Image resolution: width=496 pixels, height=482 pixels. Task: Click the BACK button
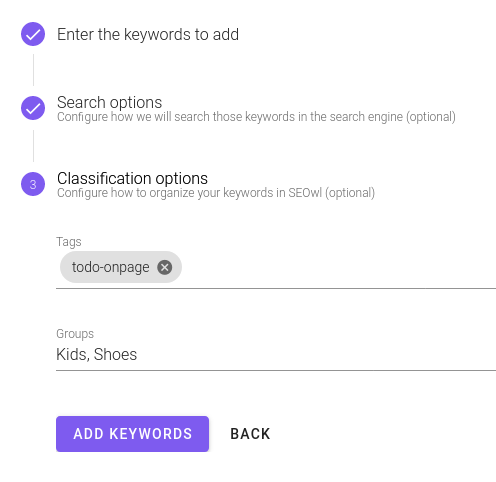(250, 434)
